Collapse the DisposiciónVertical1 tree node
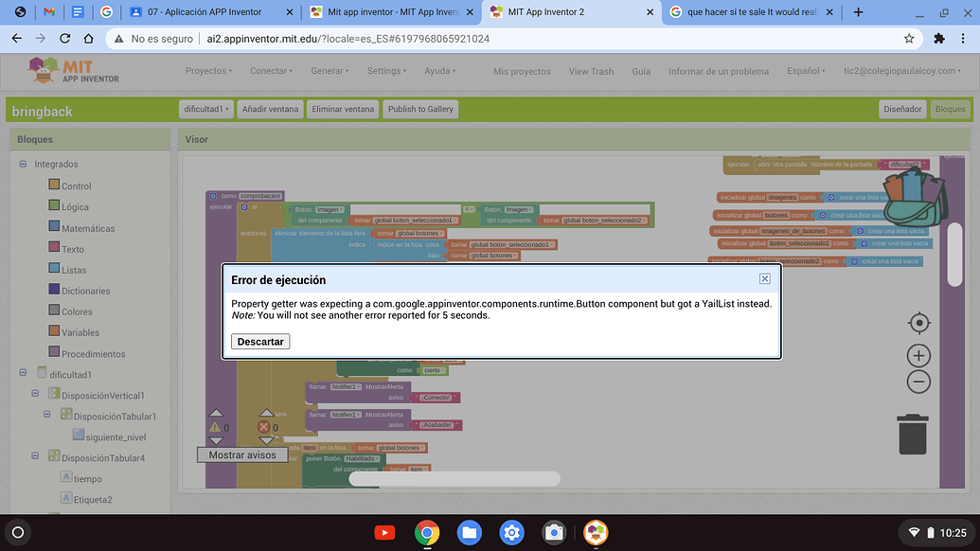980x551 pixels. coord(35,395)
